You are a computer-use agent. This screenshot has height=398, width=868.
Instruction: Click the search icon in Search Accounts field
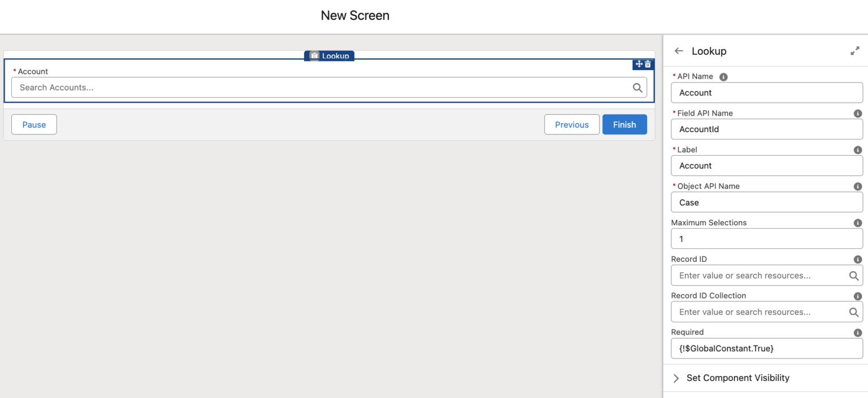click(x=638, y=88)
